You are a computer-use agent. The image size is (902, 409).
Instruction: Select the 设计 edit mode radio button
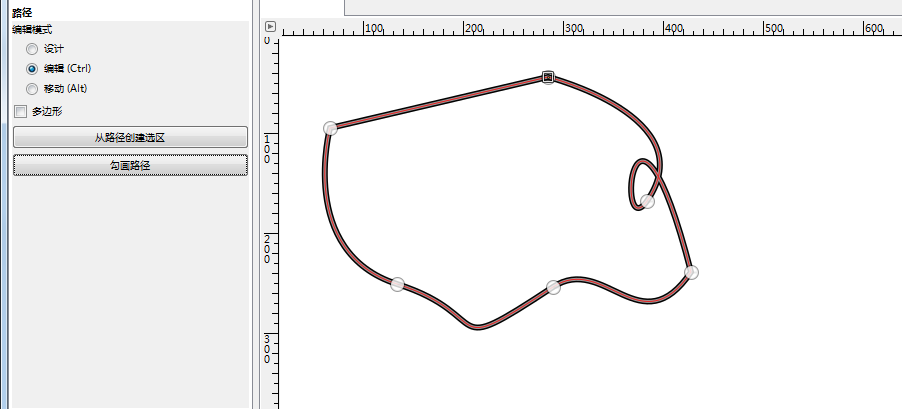tap(32, 49)
